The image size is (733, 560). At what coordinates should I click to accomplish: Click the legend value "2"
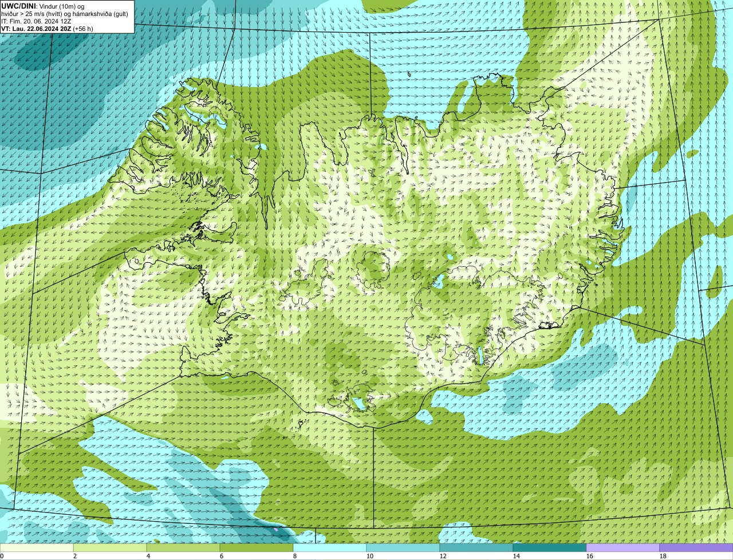pos(75,556)
